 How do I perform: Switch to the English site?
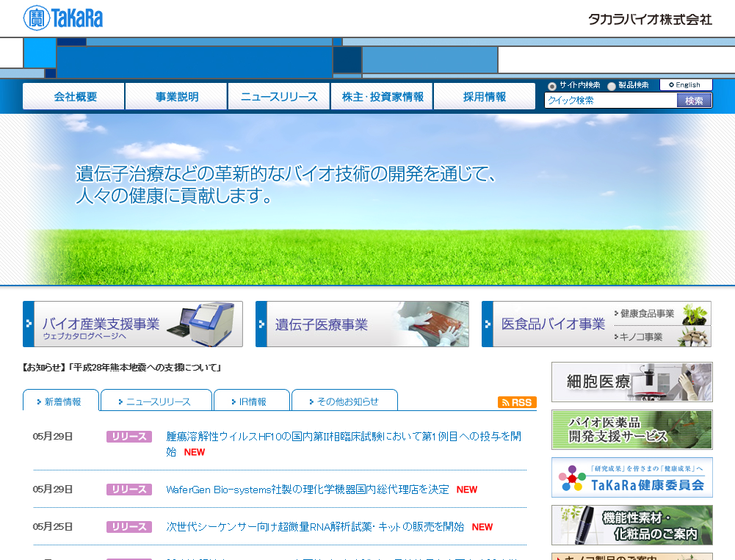pyautogui.click(x=686, y=85)
